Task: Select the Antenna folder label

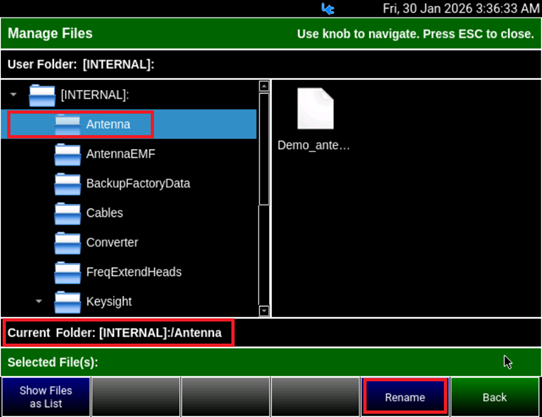Action: (108, 124)
